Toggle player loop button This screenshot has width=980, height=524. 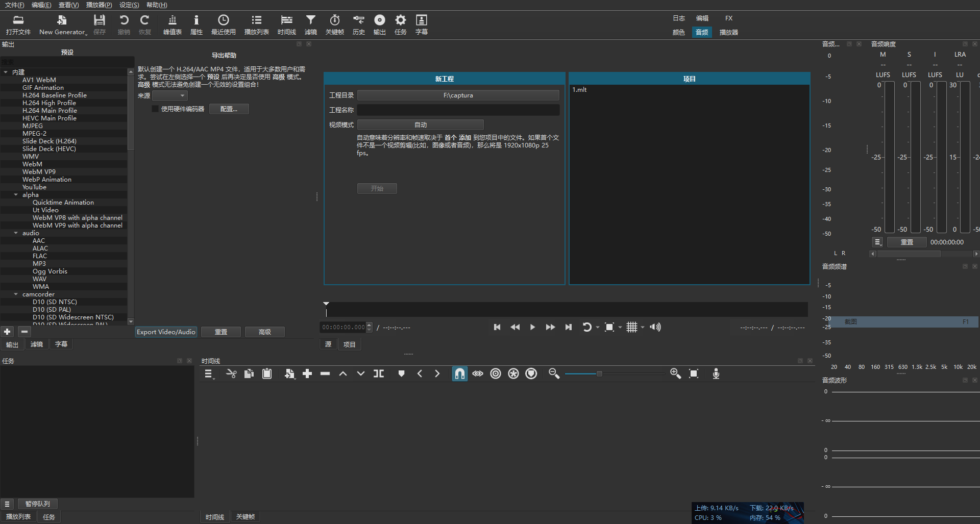click(586, 328)
